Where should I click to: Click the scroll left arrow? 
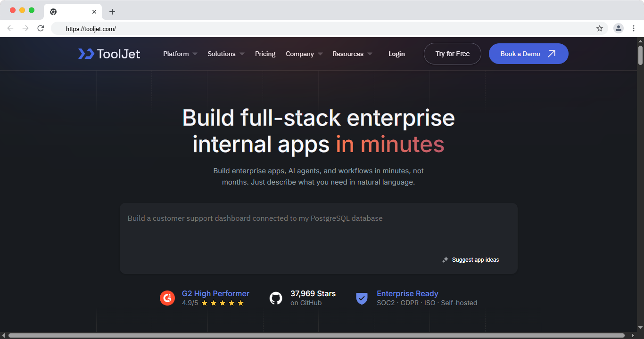click(4, 336)
